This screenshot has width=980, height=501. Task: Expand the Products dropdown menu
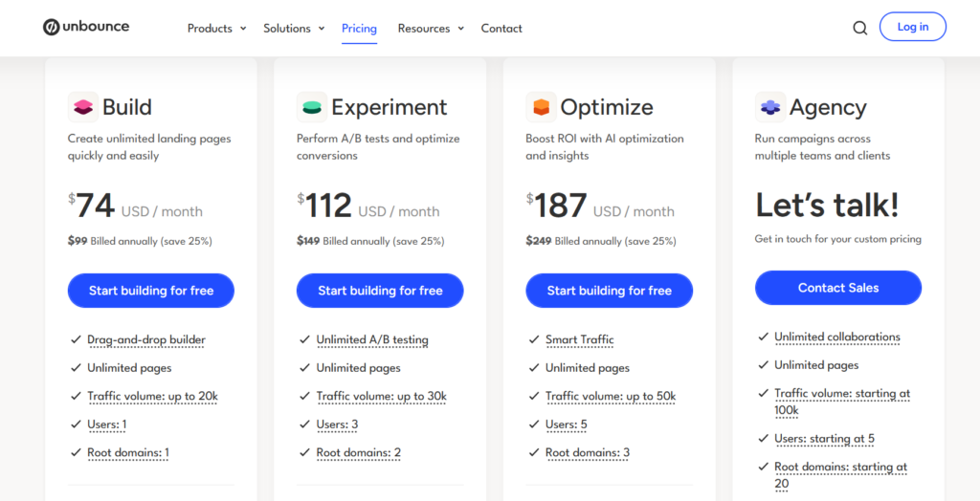216,29
